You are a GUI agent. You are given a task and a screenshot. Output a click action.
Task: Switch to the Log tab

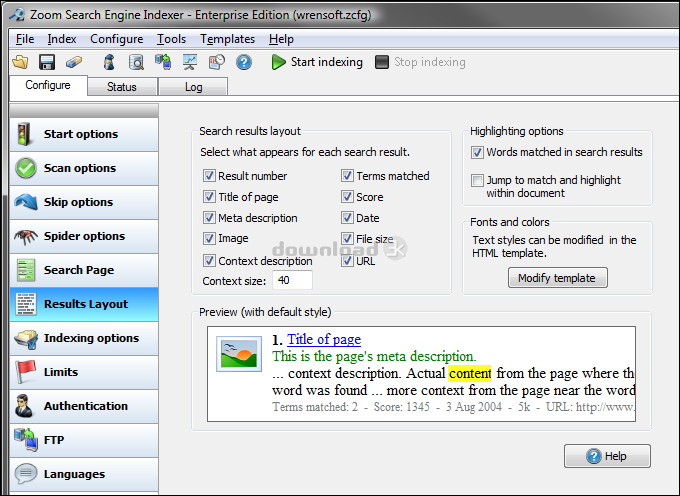[x=193, y=87]
